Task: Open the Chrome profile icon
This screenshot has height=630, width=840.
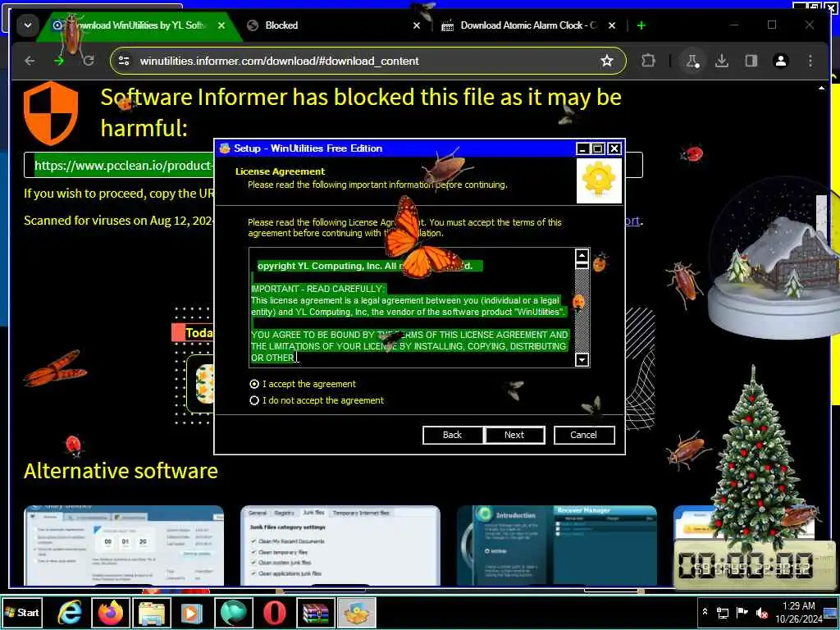Action: (781, 61)
